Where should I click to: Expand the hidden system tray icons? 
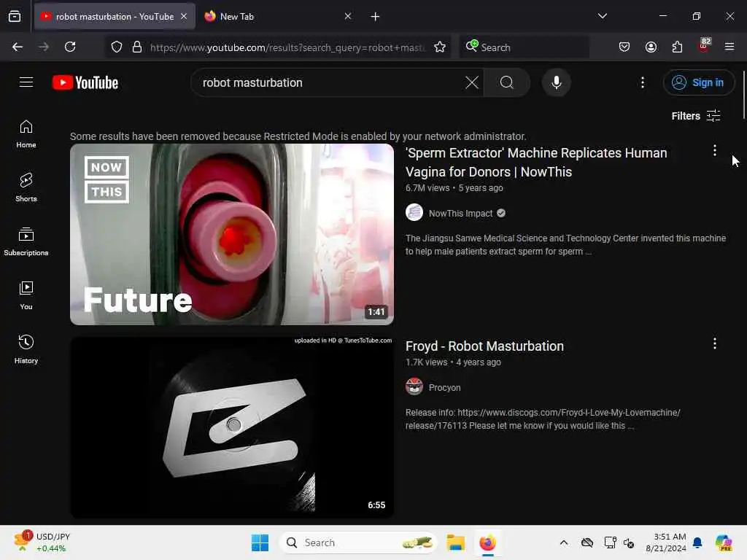tap(564, 542)
